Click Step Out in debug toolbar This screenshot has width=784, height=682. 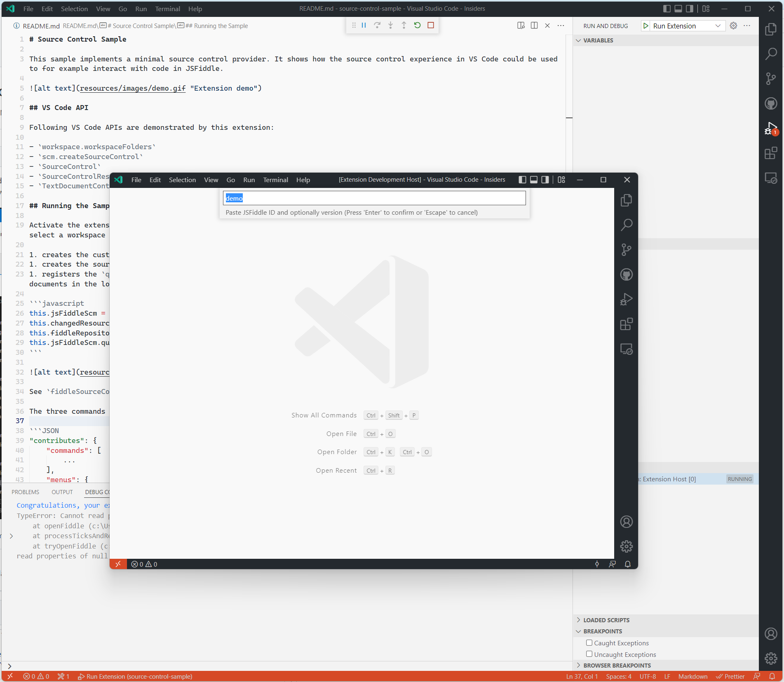(404, 25)
